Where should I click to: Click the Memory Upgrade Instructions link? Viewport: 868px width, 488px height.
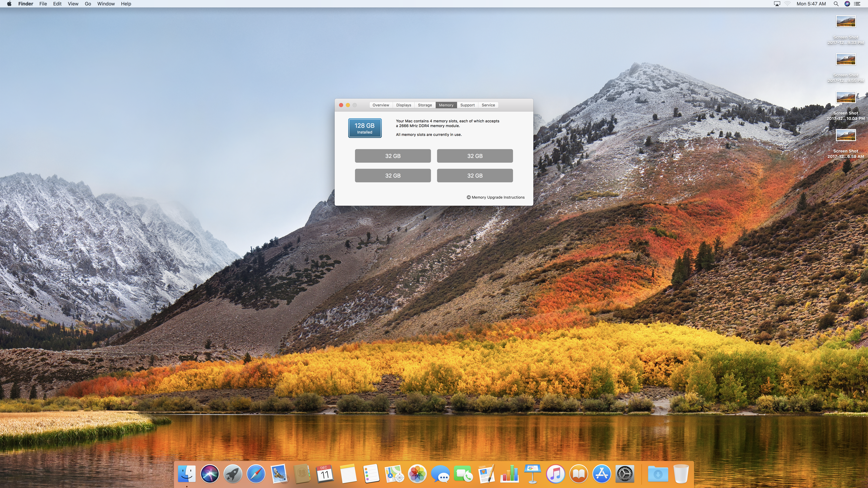[x=496, y=197]
